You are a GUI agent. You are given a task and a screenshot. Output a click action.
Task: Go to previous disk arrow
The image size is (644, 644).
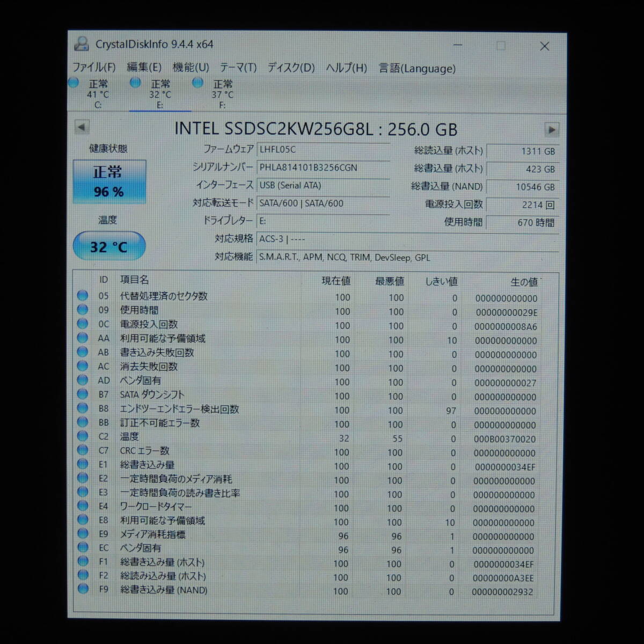pos(82,128)
